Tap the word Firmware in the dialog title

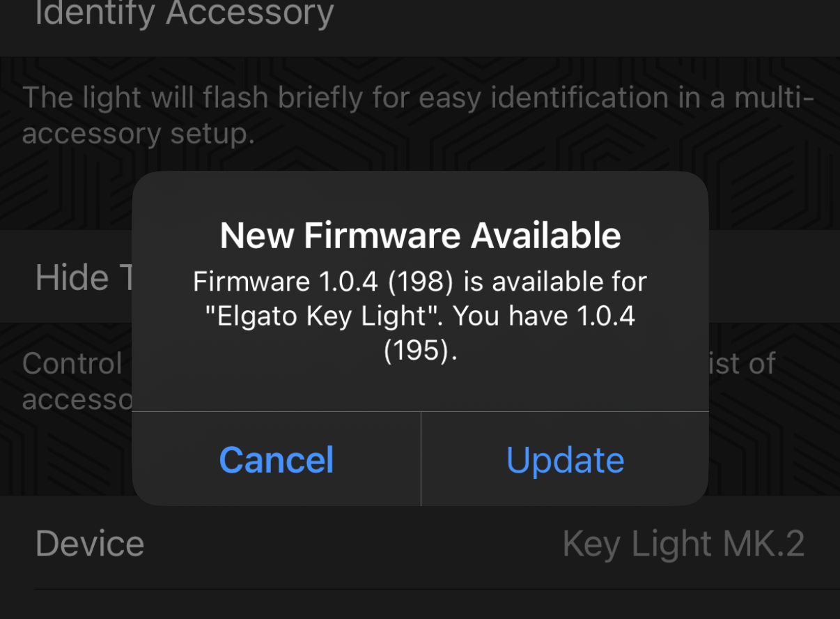click(x=382, y=236)
